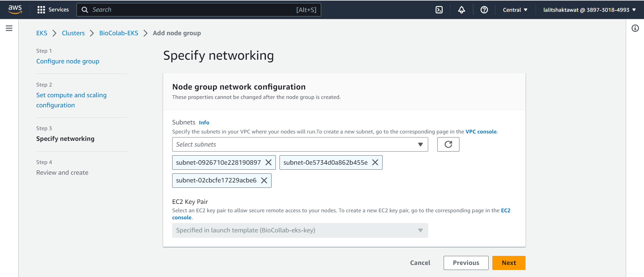Viewport: 644px width, 277px height.
Task: Go to Clusters breadcrumb
Action: pos(73,33)
